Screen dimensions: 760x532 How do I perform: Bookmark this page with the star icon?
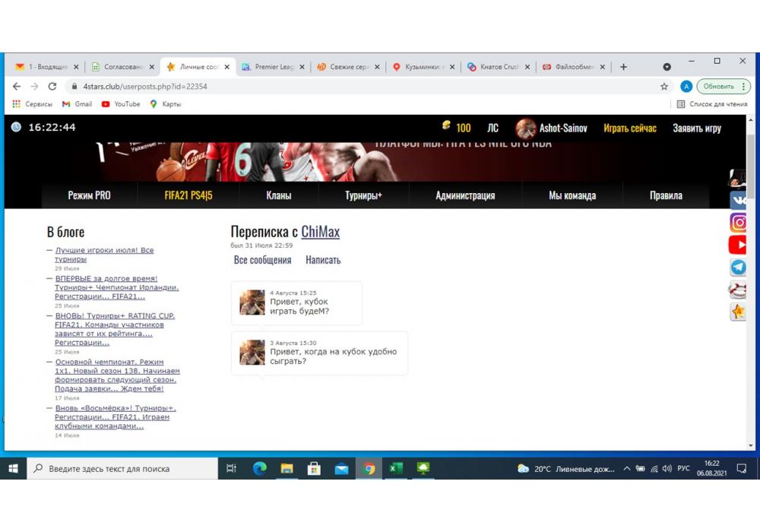pyautogui.click(x=664, y=87)
